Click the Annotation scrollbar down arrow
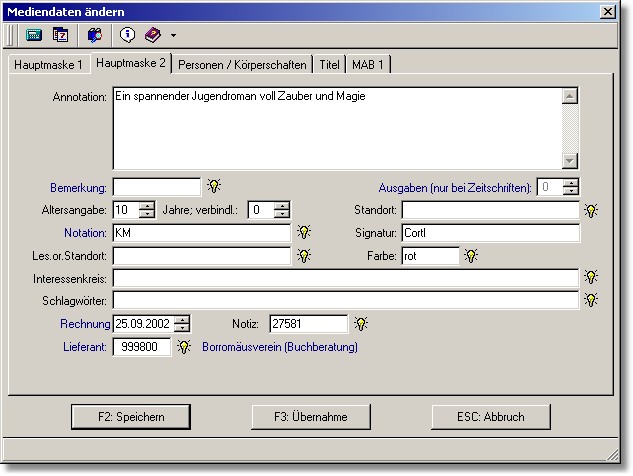The image size is (633, 476). (570, 161)
